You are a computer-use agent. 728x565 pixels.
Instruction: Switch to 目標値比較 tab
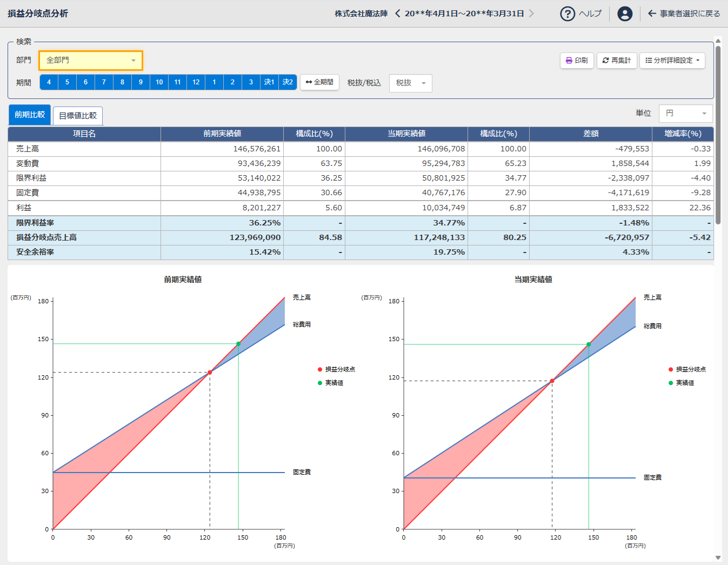[78, 116]
